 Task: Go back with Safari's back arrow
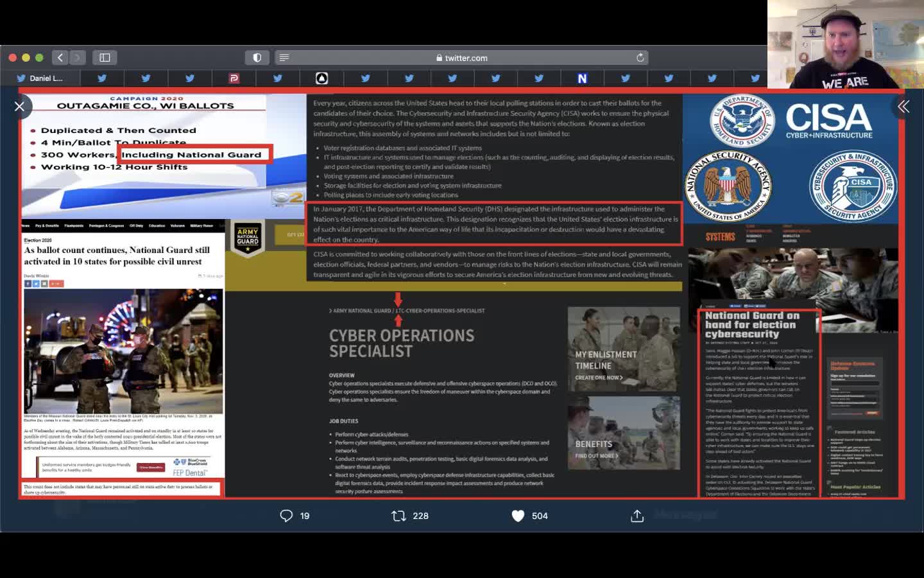pyautogui.click(x=60, y=58)
